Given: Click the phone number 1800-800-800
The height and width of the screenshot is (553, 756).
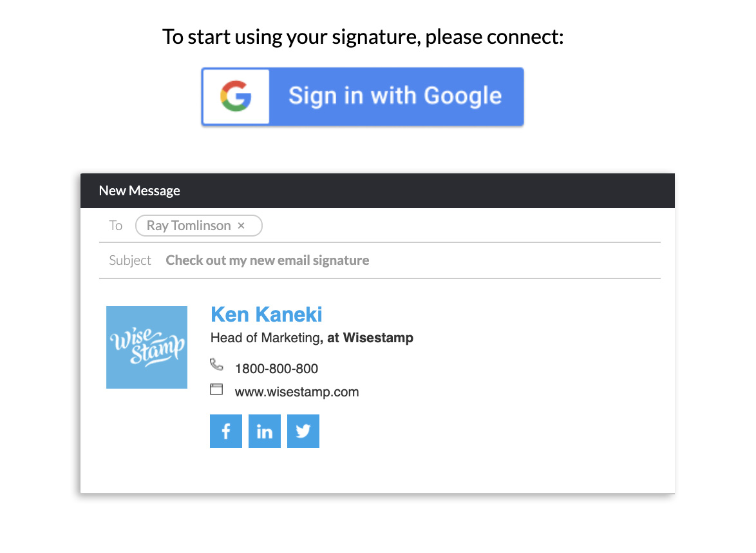Looking at the screenshot, I should tap(276, 369).
